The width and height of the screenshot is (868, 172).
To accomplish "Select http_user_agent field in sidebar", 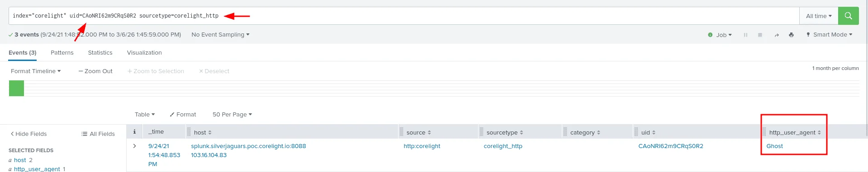I will (x=37, y=169).
